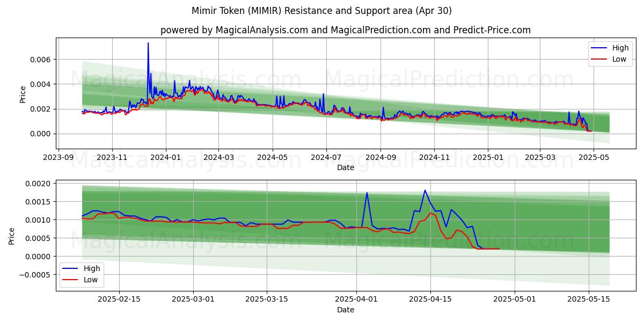Click the '2023-09' tick label
Image resolution: width=644 pixels, height=322 pixels.
58,157
